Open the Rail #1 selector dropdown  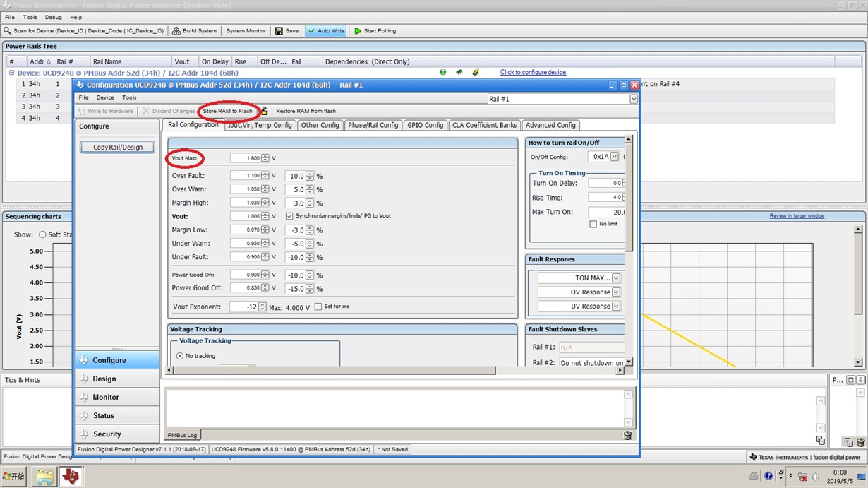[633, 99]
